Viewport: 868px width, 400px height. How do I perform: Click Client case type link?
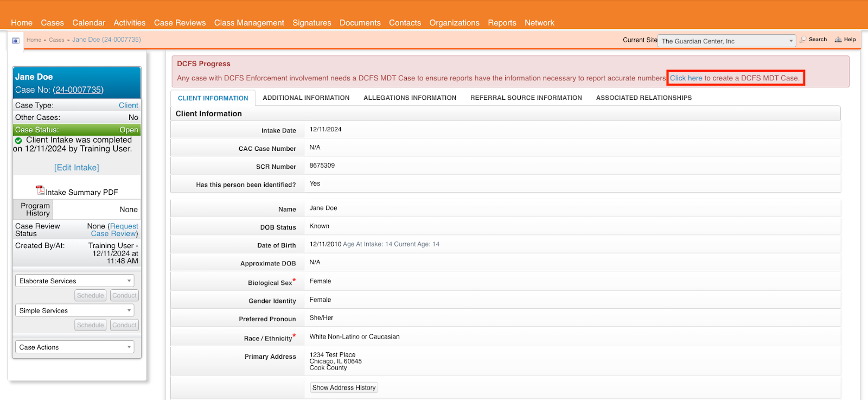pos(129,105)
